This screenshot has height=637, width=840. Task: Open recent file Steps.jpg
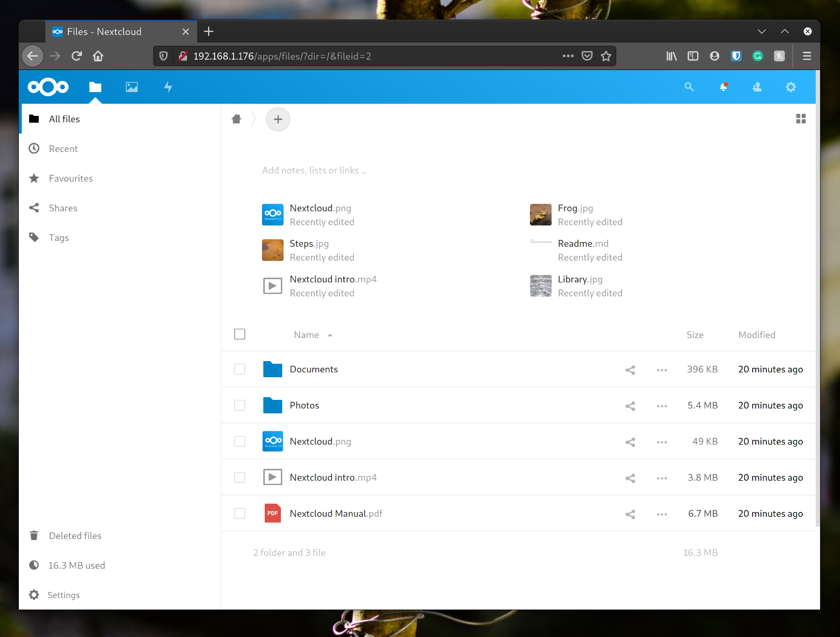point(308,250)
